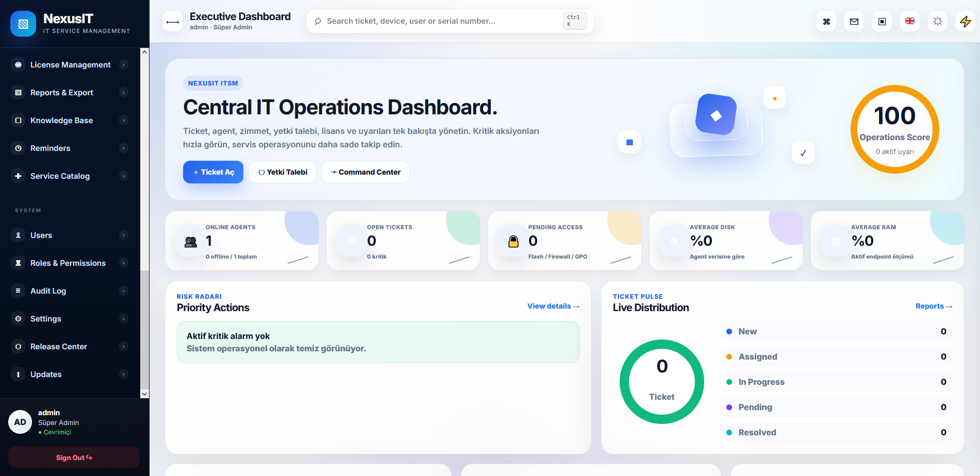Focus the ticket search input field
980x476 pixels.
tap(450, 21)
